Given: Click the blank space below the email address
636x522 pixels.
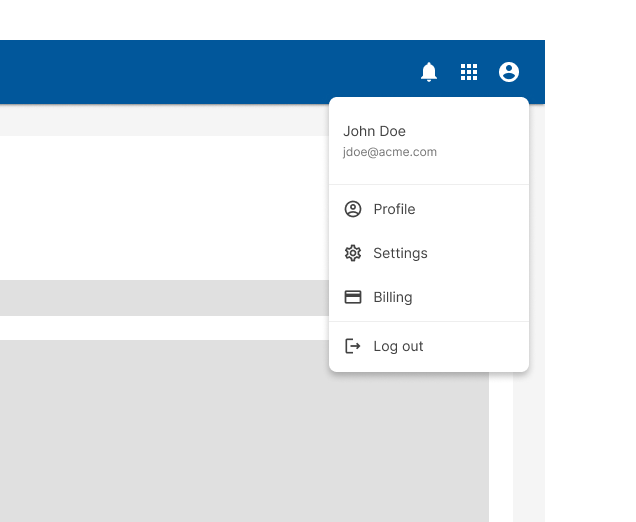Looking at the screenshot, I should (428, 172).
